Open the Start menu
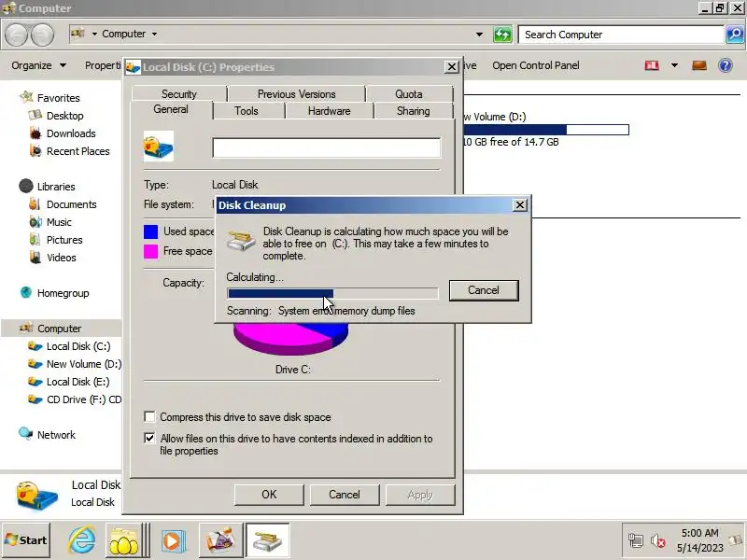This screenshot has width=747, height=560. (x=26, y=540)
